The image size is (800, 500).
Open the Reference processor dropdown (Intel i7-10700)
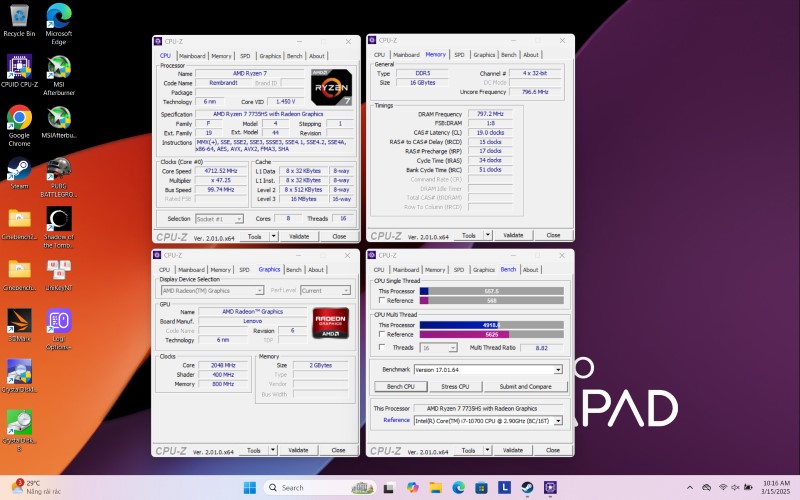[488, 421]
